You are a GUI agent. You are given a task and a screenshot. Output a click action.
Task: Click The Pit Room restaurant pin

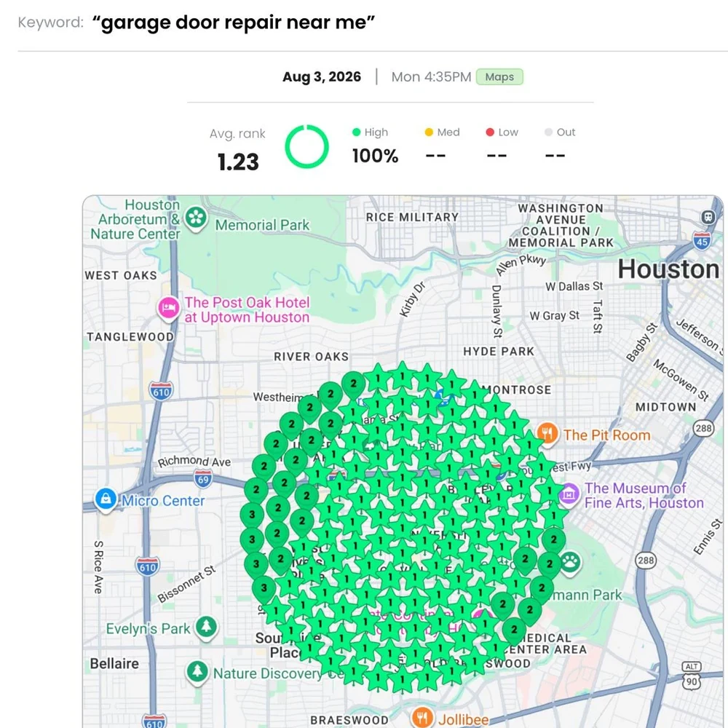(x=548, y=434)
